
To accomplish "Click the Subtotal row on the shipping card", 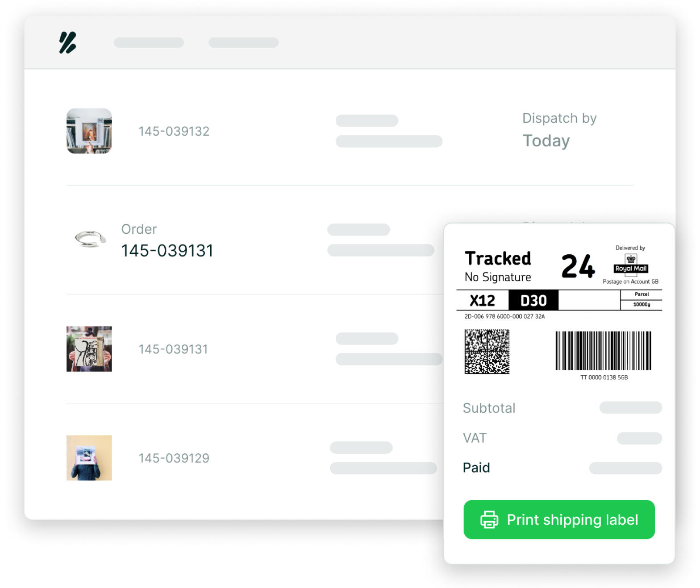I will point(489,408).
